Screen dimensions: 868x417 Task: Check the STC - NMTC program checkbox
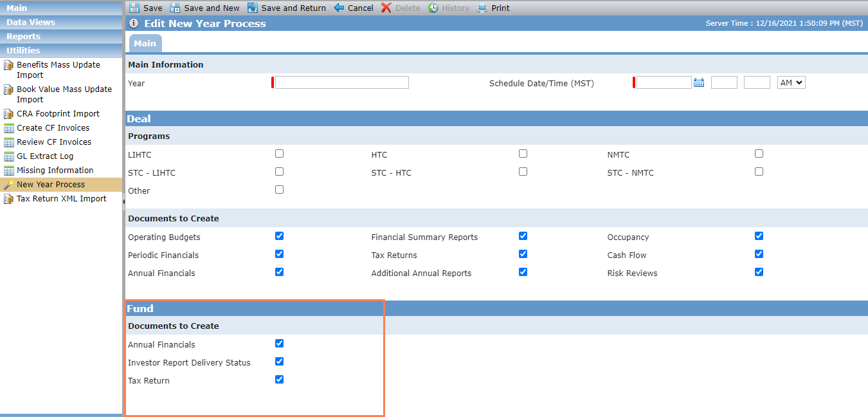[759, 172]
